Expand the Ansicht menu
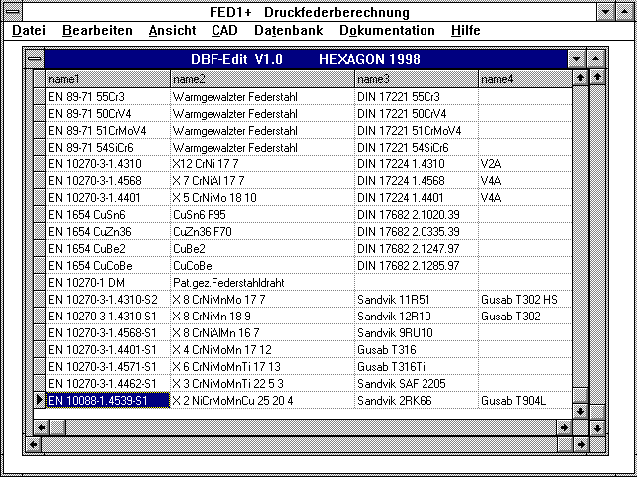637x478 pixels. coord(172,31)
